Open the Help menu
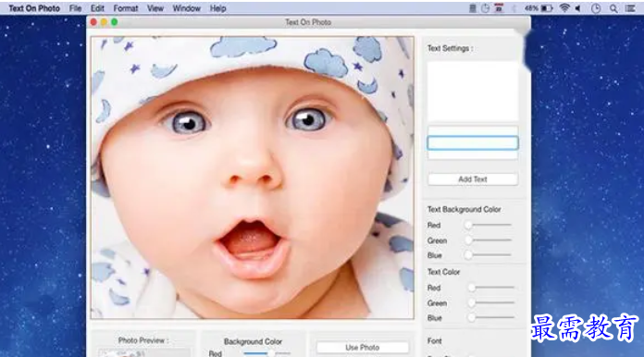 (x=218, y=8)
